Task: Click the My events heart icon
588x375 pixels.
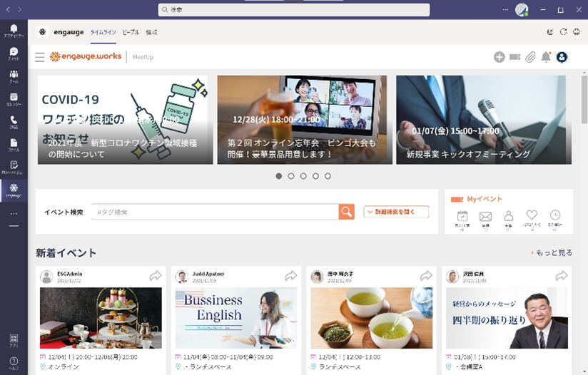Action: click(532, 215)
